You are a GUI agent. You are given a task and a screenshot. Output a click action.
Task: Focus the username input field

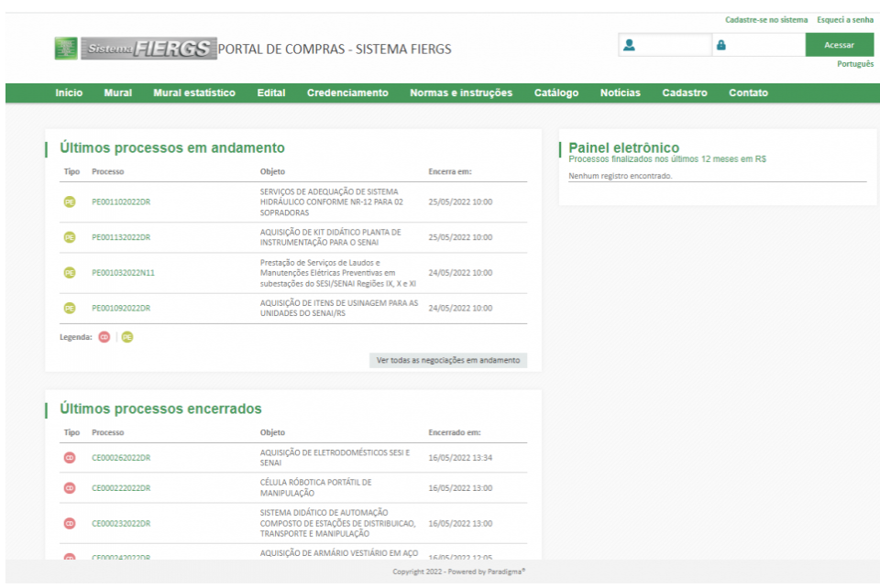click(x=665, y=45)
